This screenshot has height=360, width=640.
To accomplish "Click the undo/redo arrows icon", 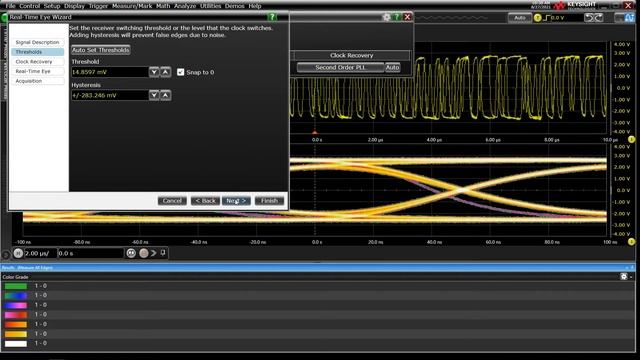I will (x=593, y=18).
